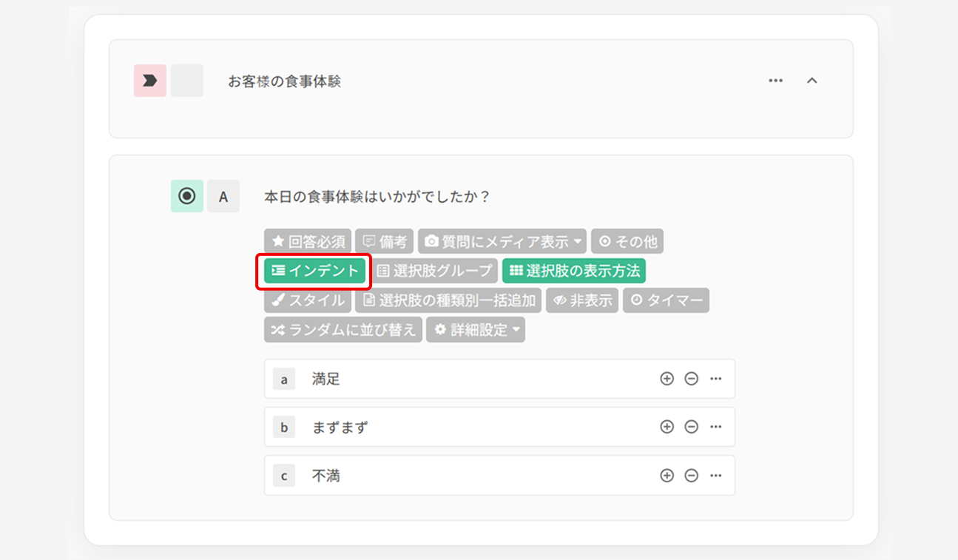Add a choice after まずまず
Image resolution: width=958 pixels, height=560 pixels.
pos(667,427)
